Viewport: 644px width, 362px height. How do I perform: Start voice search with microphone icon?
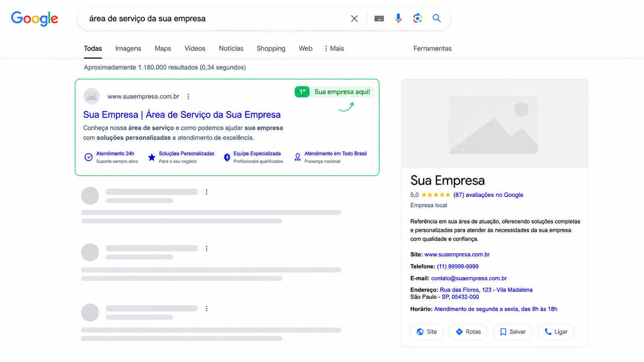pos(398,18)
